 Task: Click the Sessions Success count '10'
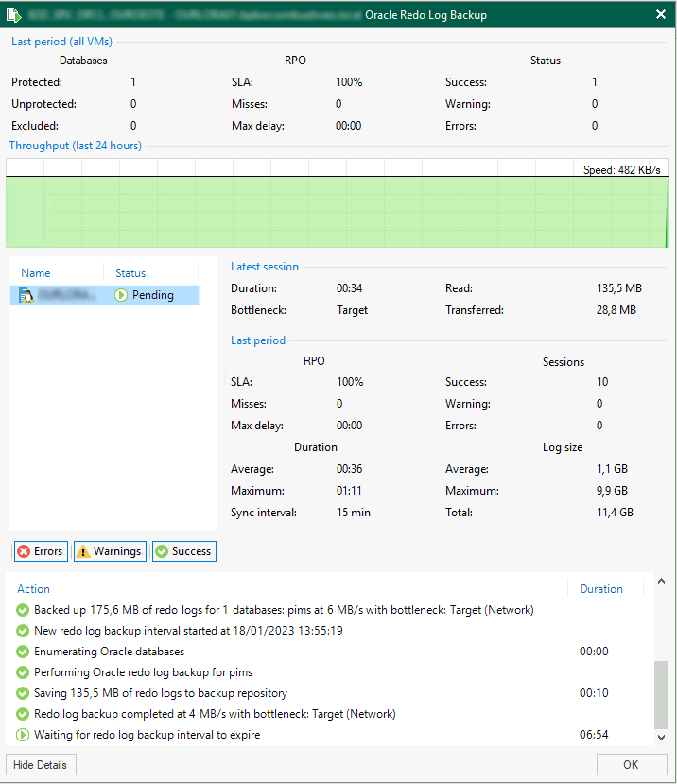coord(602,382)
